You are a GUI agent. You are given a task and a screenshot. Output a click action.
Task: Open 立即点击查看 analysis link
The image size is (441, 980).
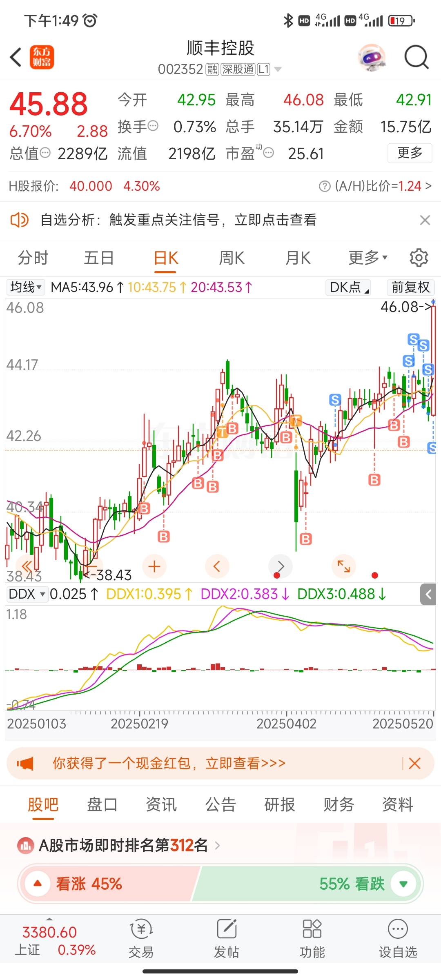point(276,220)
